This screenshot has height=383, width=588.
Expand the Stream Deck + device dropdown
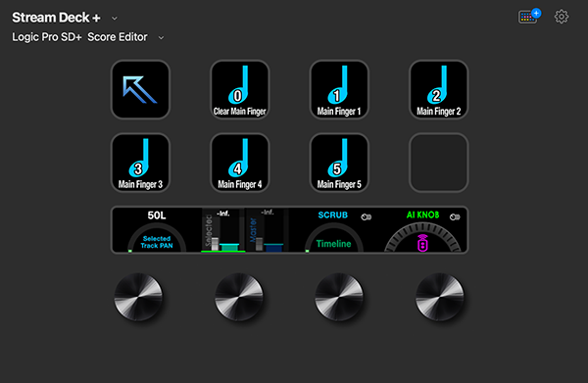pos(115,18)
